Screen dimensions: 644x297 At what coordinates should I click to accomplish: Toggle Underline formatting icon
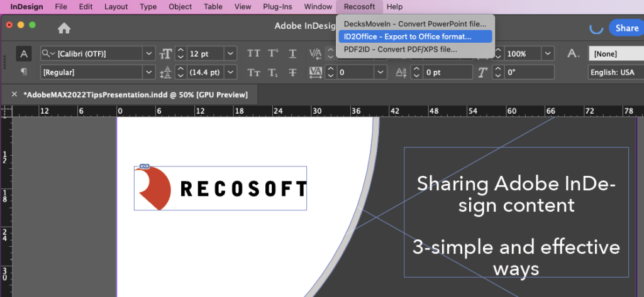[292, 54]
